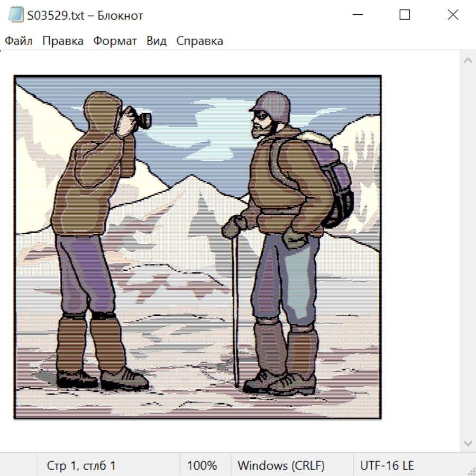
Task: Click the resize grip in window corner
Action: pos(471,471)
